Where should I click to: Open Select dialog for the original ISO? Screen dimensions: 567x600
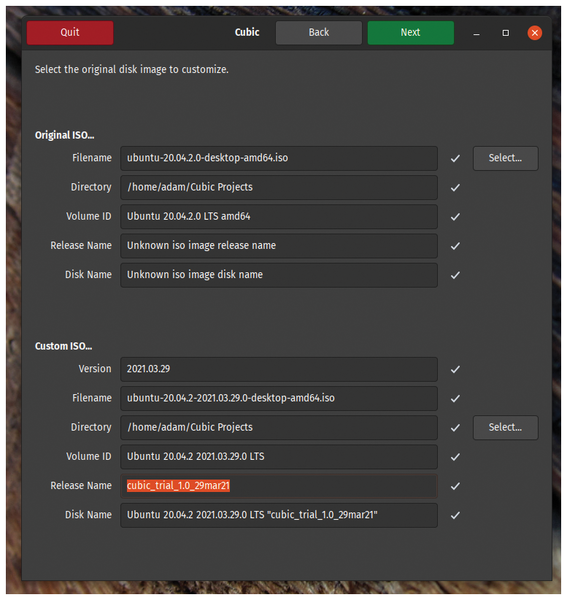[x=505, y=158]
